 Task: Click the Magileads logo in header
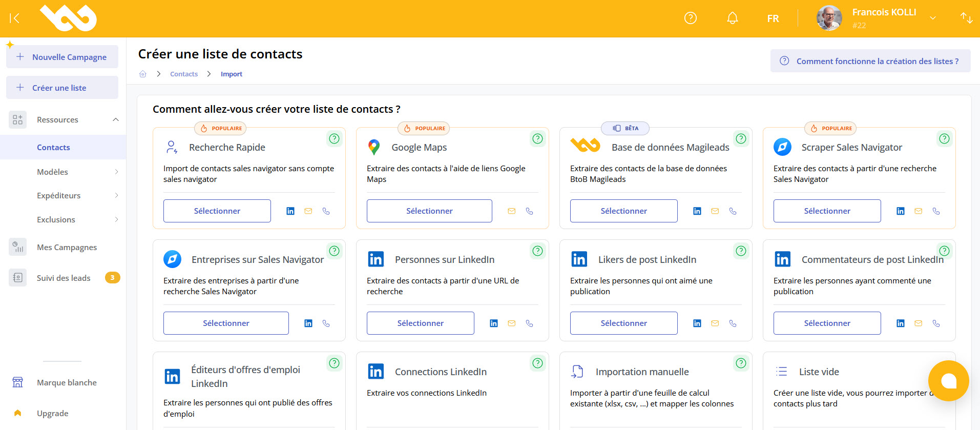tap(69, 18)
